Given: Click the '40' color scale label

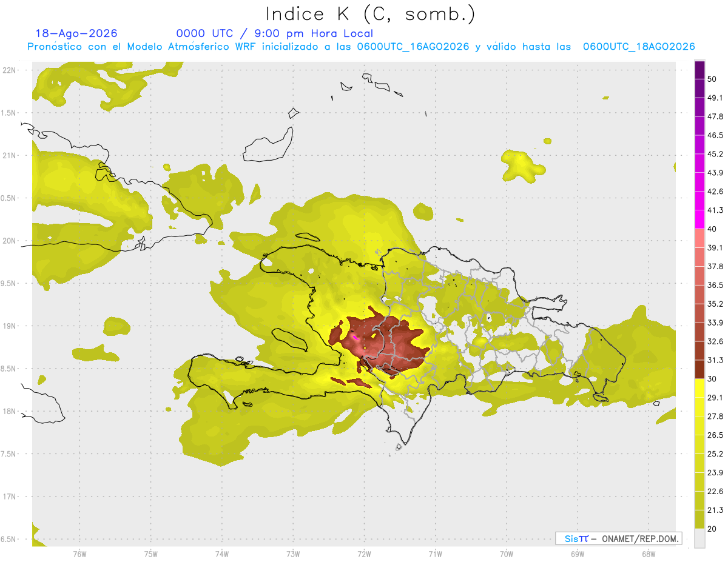Looking at the screenshot, I should click(x=712, y=229).
